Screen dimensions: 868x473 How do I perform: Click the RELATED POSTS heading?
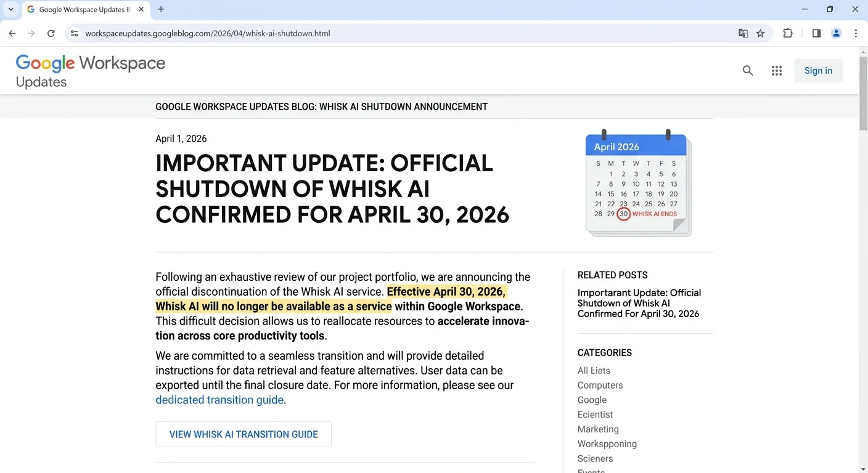tap(612, 275)
